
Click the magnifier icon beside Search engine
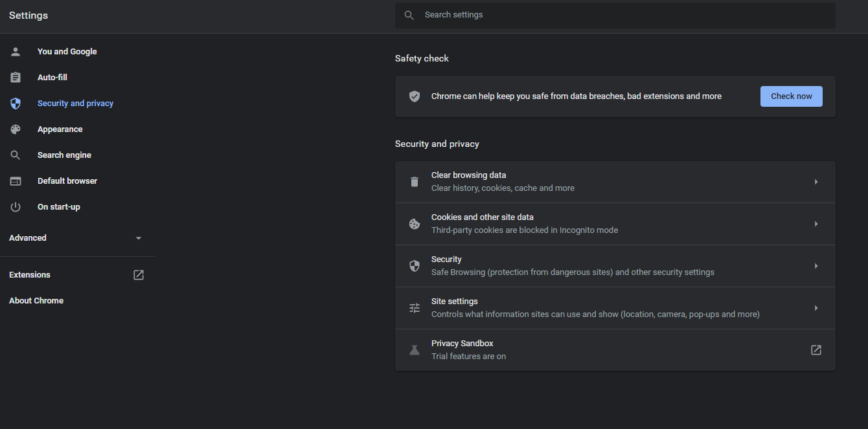[x=16, y=155]
